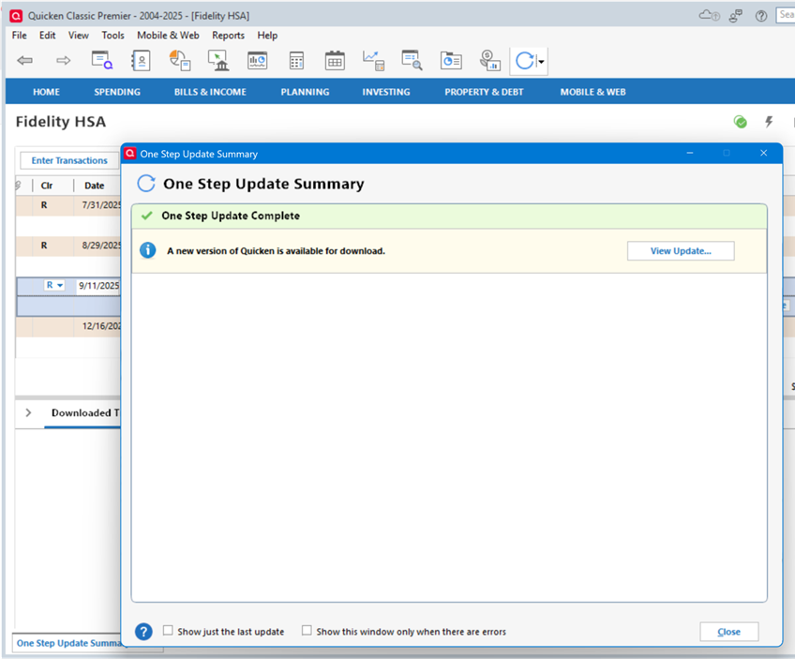Click the Close button in the dialog
The width and height of the screenshot is (795, 672).
729,632
